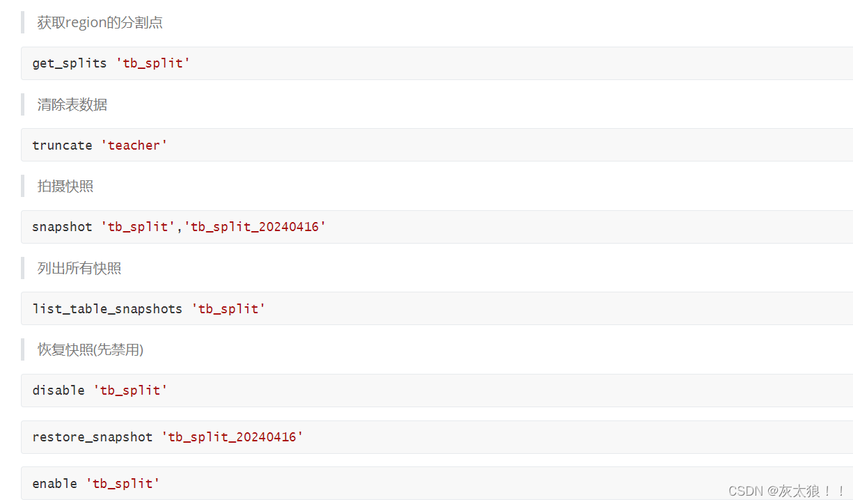The width and height of the screenshot is (853, 504).
Task: Click the 'tb_split' string after disable
Action: click(x=131, y=391)
